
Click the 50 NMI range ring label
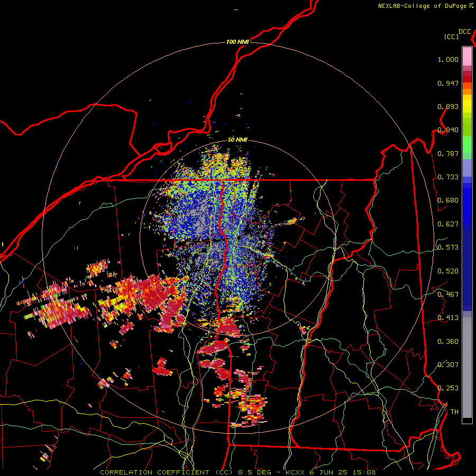(237, 140)
